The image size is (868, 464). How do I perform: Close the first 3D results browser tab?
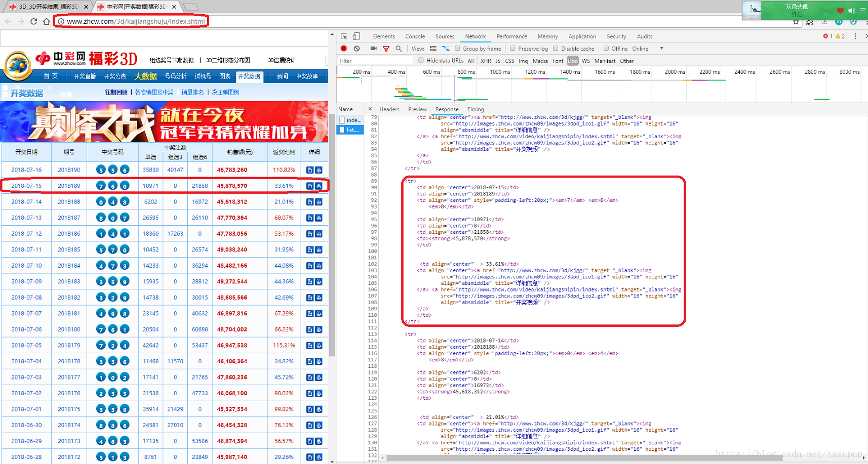point(86,7)
